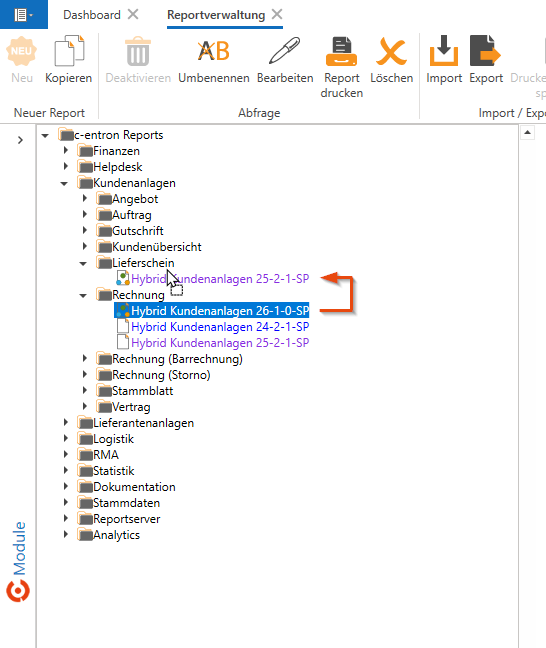The width and height of the screenshot is (546, 648).
Task: Click the Vertrag folder icon
Action: (x=104, y=406)
